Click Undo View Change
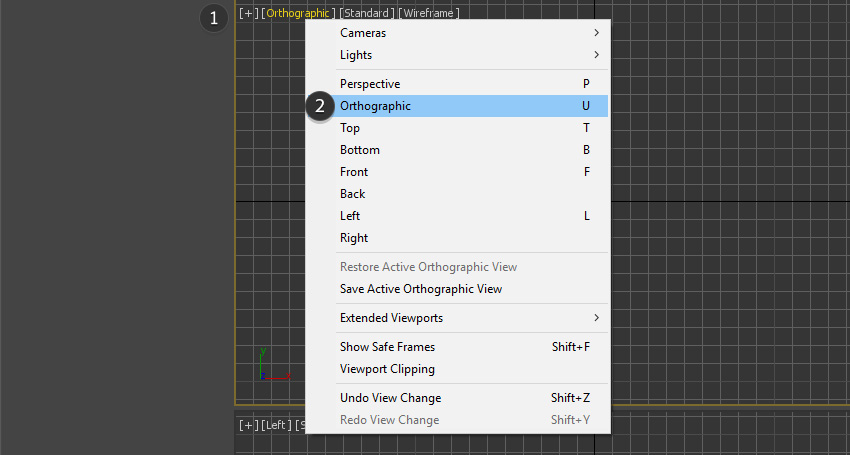The image size is (850, 455). 390,398
